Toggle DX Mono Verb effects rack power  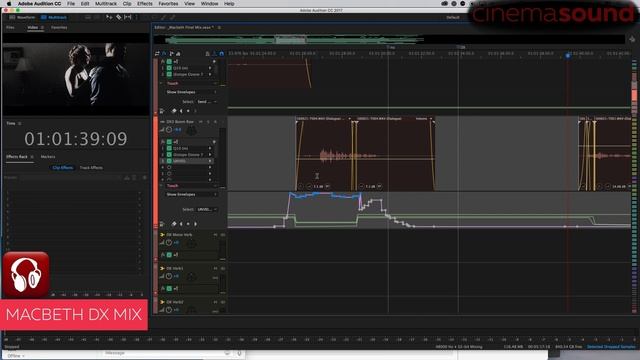coord(169,255)
